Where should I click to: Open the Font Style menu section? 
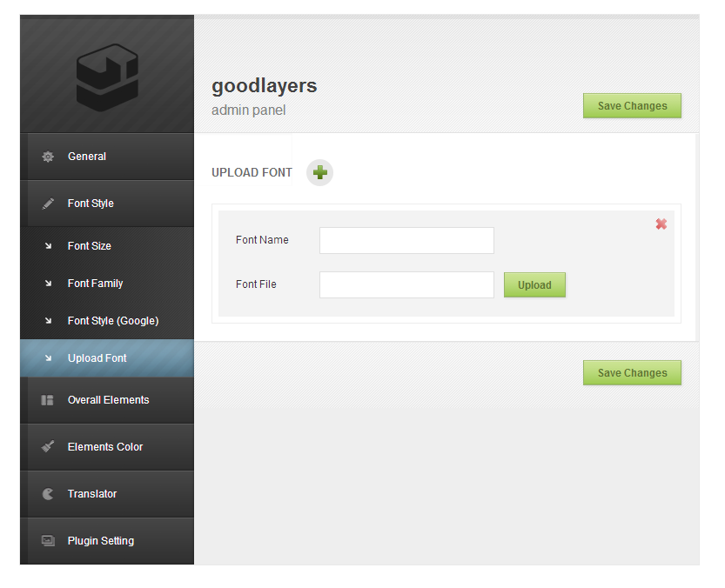(x=107, y=204)
